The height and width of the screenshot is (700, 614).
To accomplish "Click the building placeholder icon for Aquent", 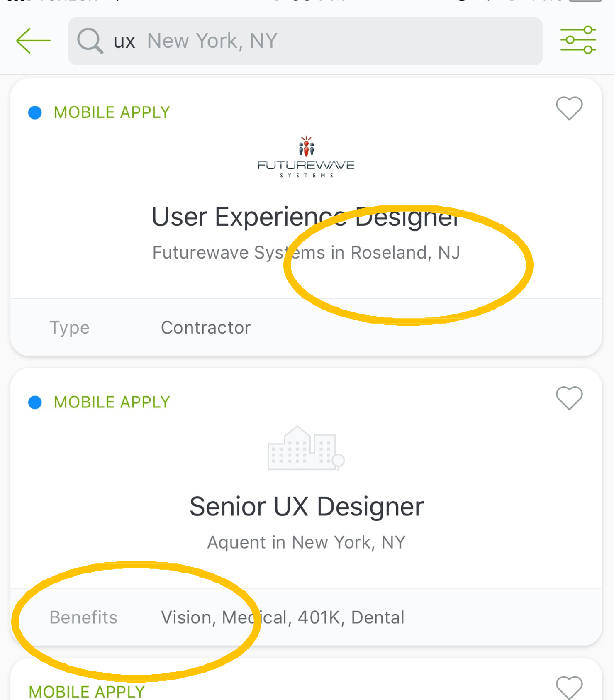I will point(306,448).
